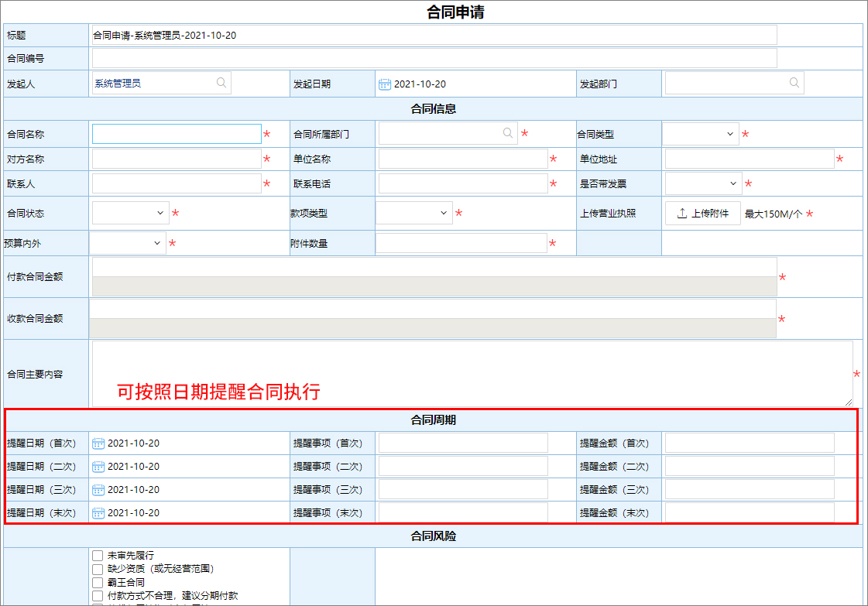Expand the 合同类型 dropdown
Viewport: 868px width, 606px height.
point(700,134)
